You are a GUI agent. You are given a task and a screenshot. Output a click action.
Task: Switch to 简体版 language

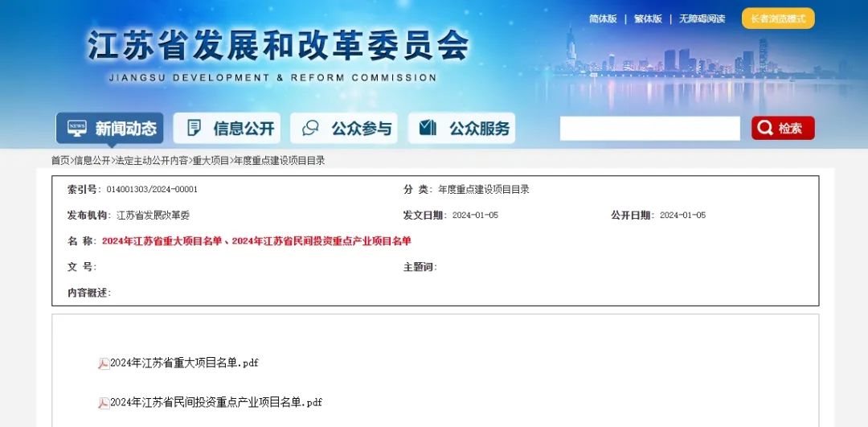(603, 18)
